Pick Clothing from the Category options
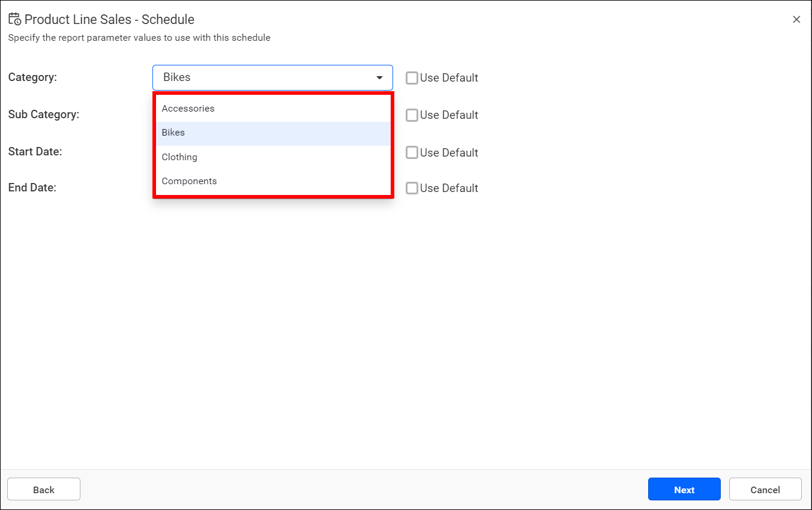 click(x=273, y=157)
